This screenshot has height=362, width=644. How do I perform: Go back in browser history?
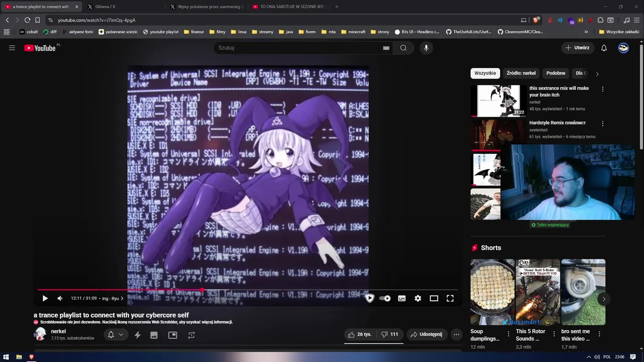(x=7, y=20)
